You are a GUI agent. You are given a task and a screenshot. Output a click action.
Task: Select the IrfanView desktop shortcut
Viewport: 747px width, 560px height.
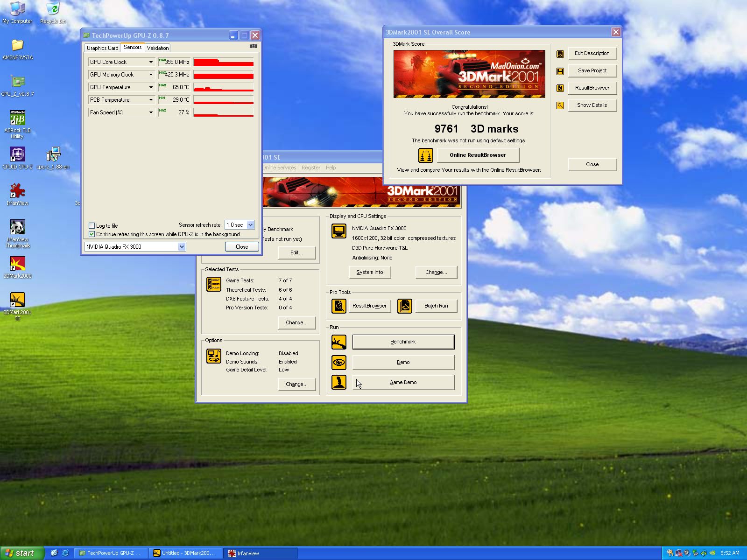pyautogui.click(x=17, y=195)
